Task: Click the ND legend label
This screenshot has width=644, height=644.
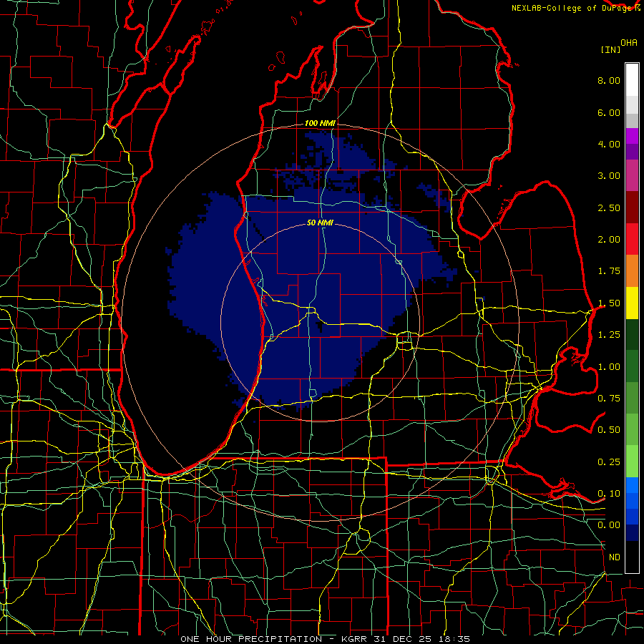Action: [x=615, y=557]
